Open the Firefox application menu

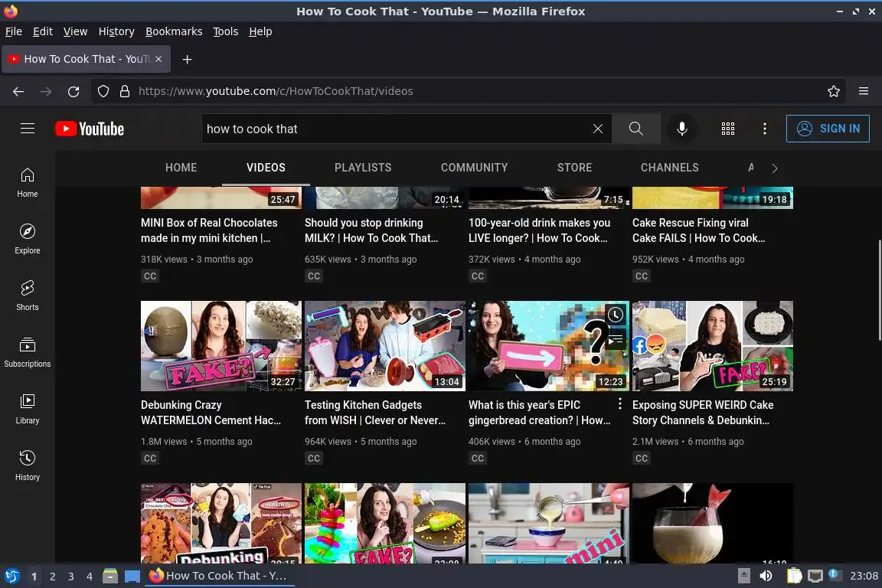point(864,91)
